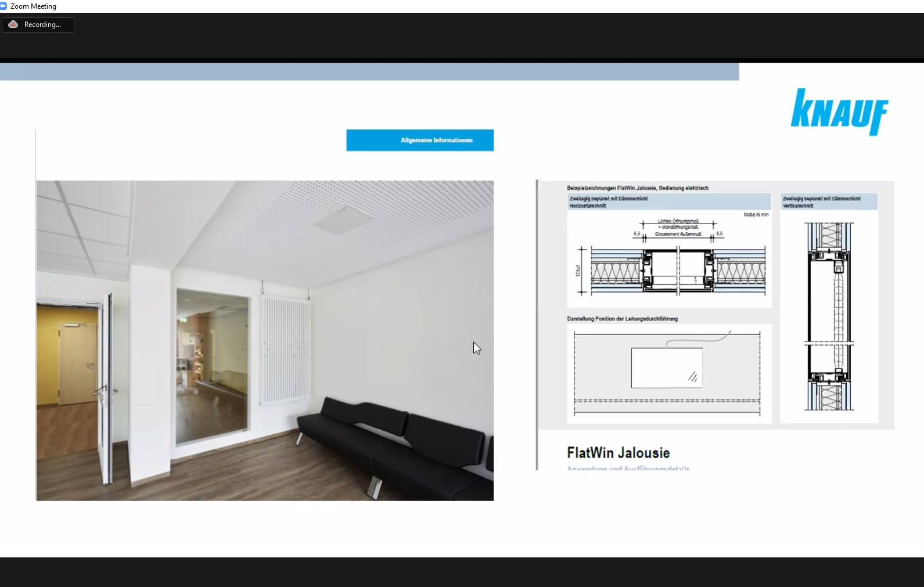Click the Beispielzeichnungen FlatWin Jalousie caption
Viewport: 924px width, 587px height.
pos(637,188)
